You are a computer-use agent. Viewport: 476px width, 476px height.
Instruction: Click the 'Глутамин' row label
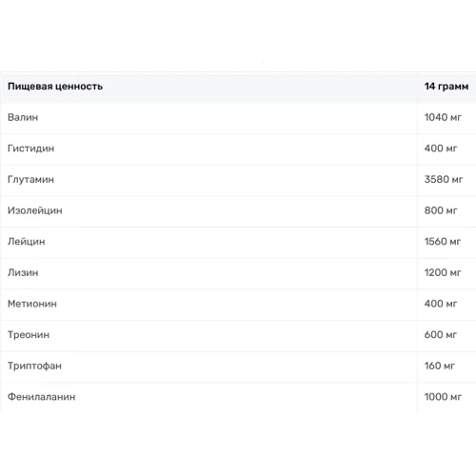pyautogui.click(x=30, y=180)
